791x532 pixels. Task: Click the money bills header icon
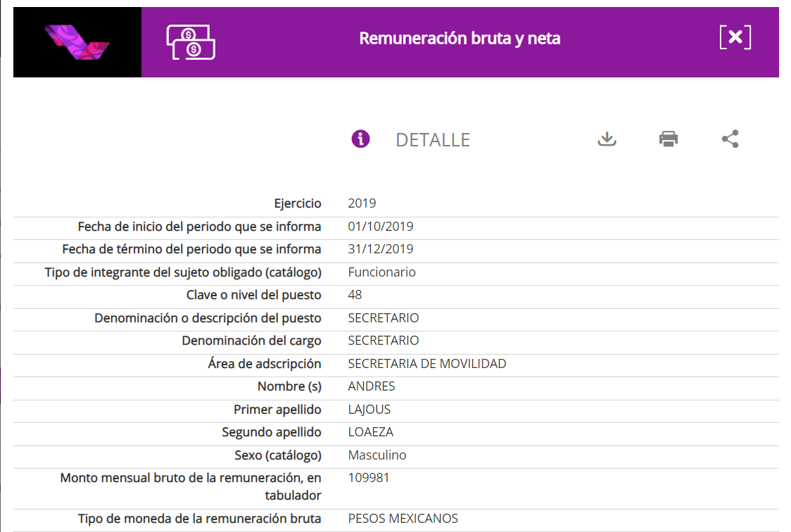(191, 42)
